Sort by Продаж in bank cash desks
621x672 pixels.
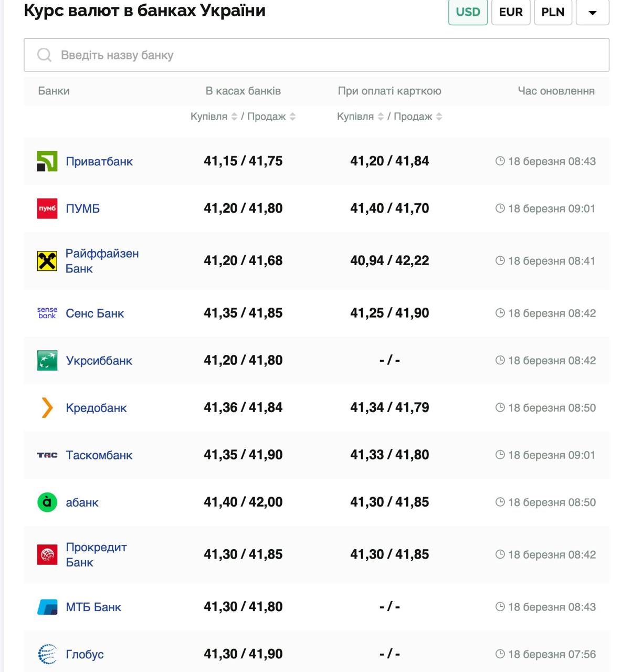pyautogui.click(x=292, y=117)
